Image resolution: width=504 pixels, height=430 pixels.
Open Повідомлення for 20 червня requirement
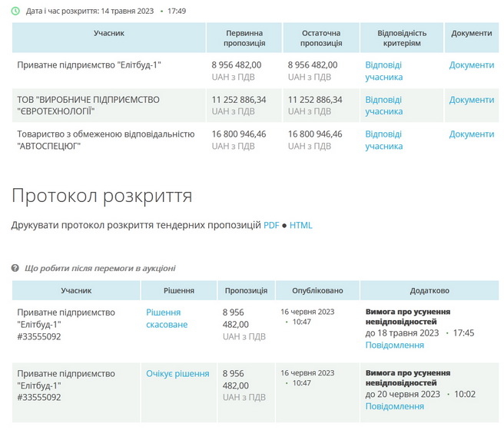[394, 406]
